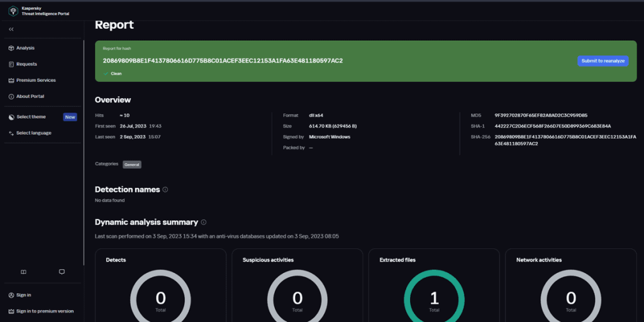This screenshot has width=644, height=322.
Task: Click the No data found text
Action: 109,201
